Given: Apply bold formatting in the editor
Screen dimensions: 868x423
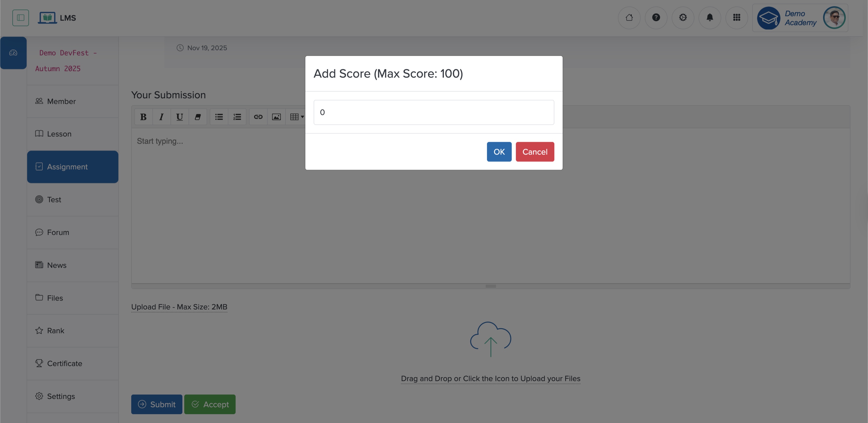Looking at the screenshot, I should coord(143,117).
